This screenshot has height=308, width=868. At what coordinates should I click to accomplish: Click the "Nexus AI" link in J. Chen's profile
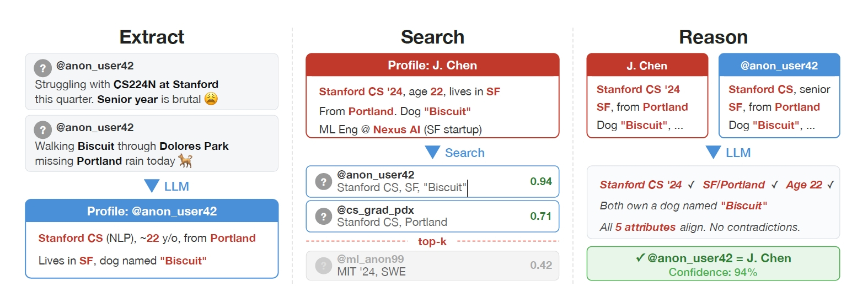(x=397, y=129)
